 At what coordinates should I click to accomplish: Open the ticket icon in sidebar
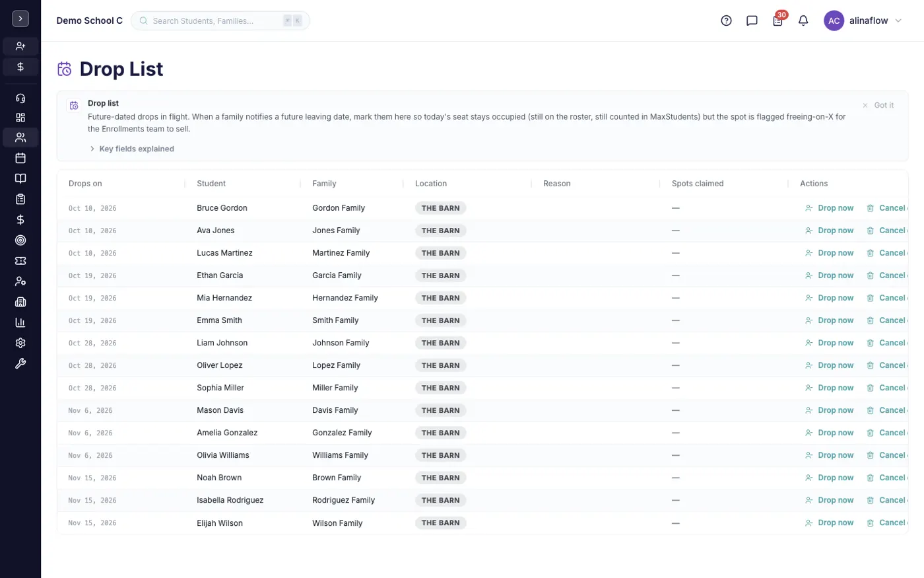tap(20, 261)
